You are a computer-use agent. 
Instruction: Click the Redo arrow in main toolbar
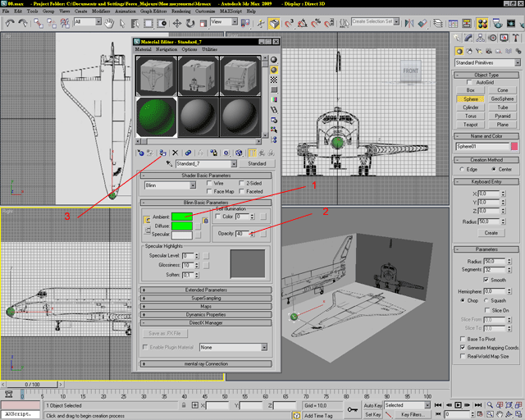[x=23, y=23]
